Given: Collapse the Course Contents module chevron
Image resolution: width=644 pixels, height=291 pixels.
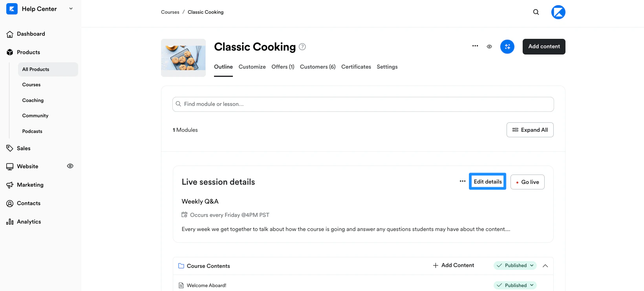Looking at the screenshot, I should click(x=545, y=266).
